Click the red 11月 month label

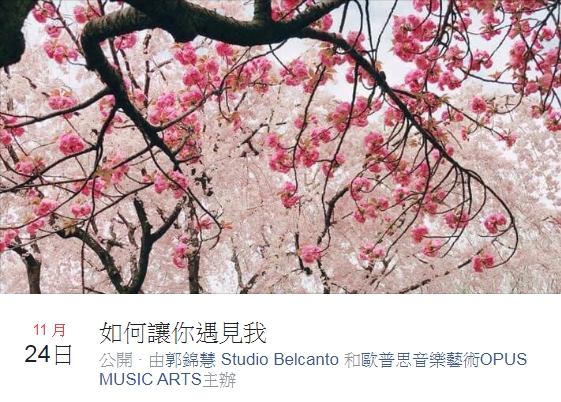click(49, 330)
